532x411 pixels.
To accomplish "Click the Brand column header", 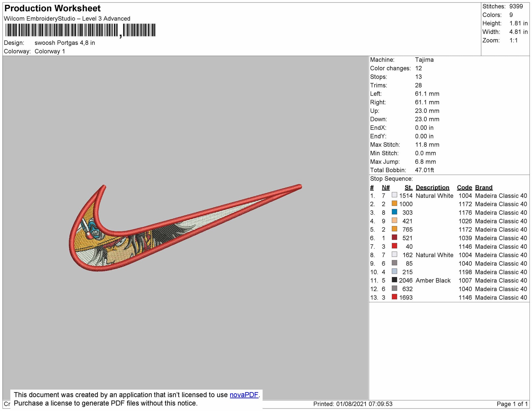I will tap(484, 187).
